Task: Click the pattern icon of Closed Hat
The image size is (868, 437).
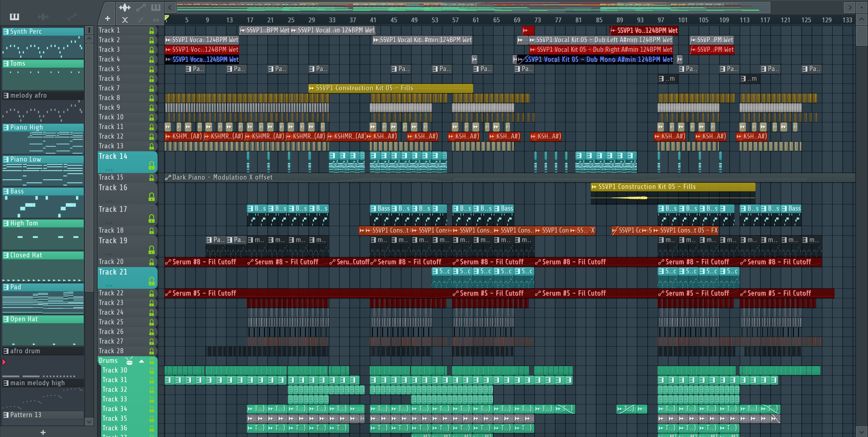Action: (x=6, y=255)
